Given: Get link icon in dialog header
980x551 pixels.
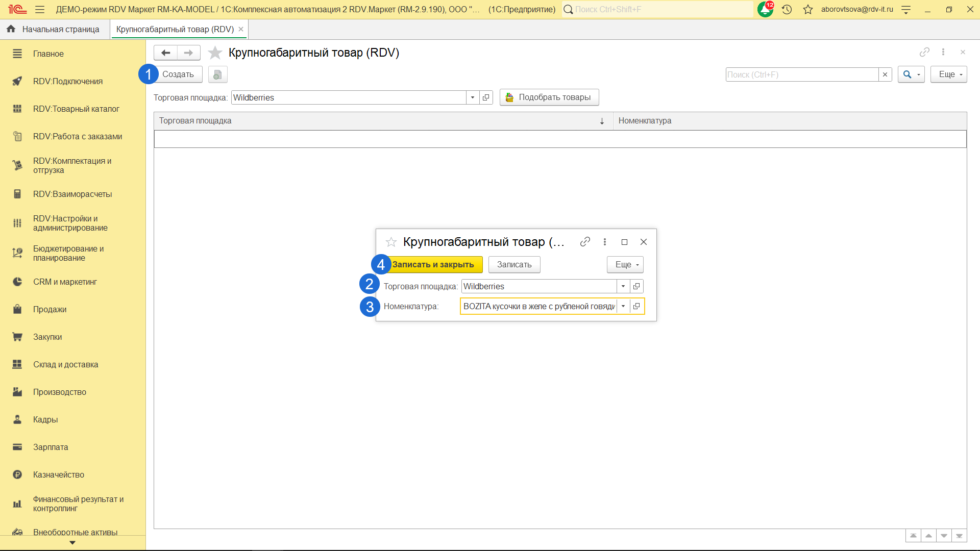Looking at the screenshot, I should pyautogui.click(x=585, y=242).
